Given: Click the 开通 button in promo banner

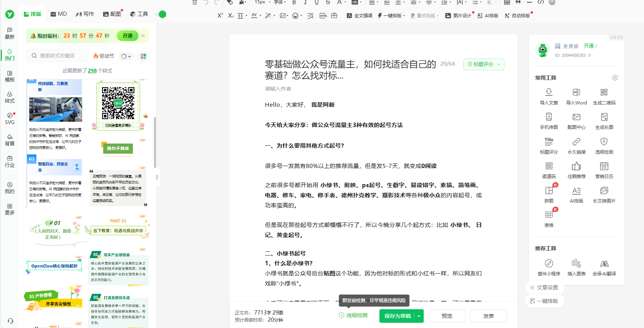Looking at the screenshot, I should (128, 36).
